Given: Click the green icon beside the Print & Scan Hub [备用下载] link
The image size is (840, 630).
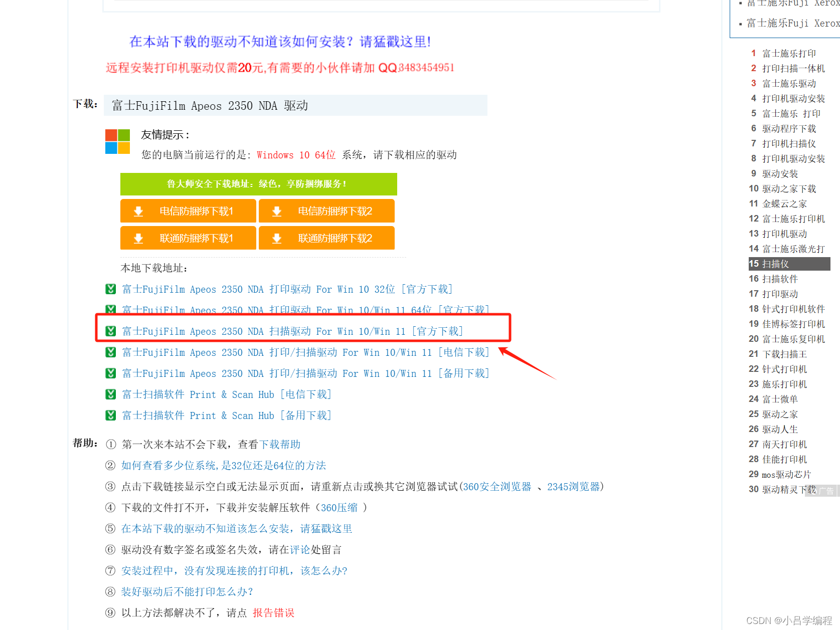Looking at the screenshot, I should 111,415.
